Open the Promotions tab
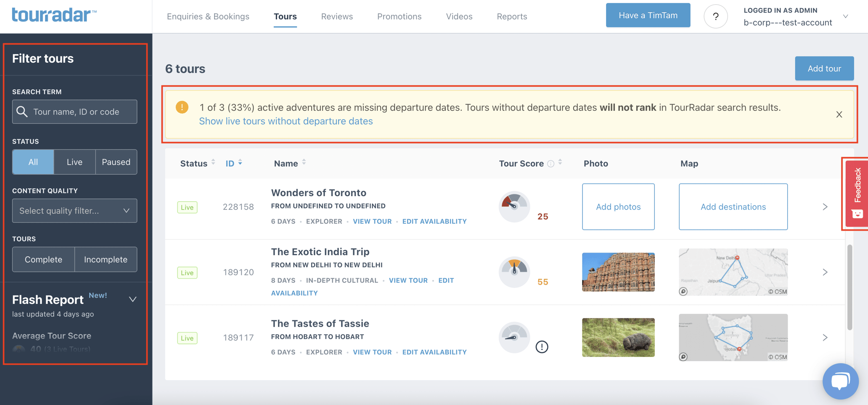Image resolution: width=868 pixels, height=405 pixels. click(x=399, y=16)
